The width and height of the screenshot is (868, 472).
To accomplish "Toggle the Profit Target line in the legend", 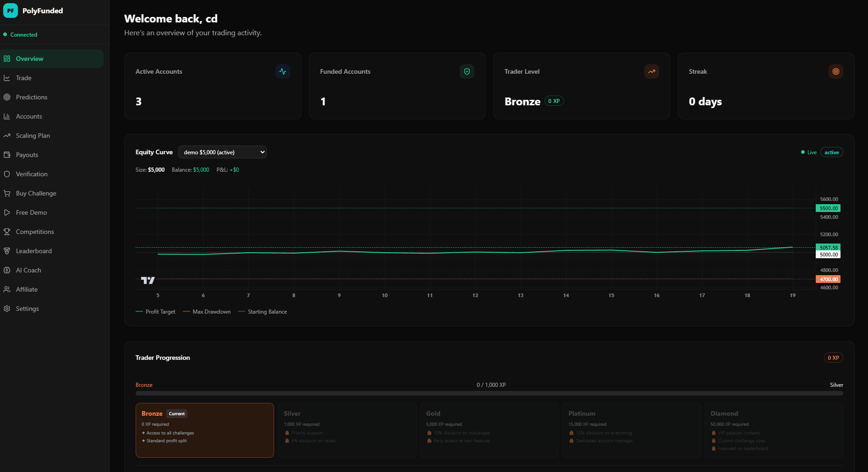I will point(156,312).
